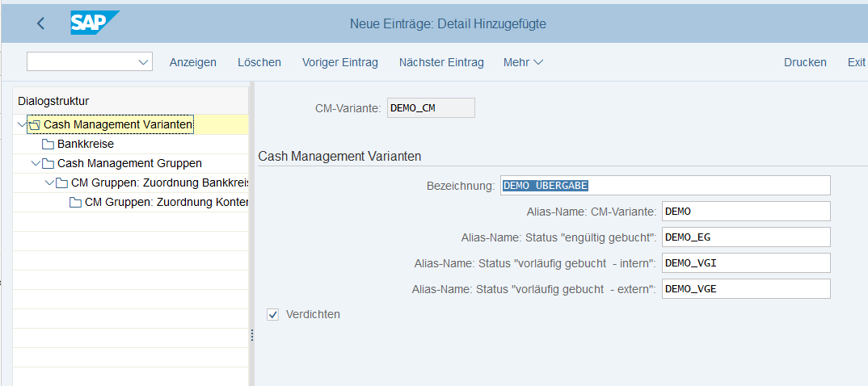
Task: Click the Cash Management Gruppen folder icon
Action: coord(48,164)
